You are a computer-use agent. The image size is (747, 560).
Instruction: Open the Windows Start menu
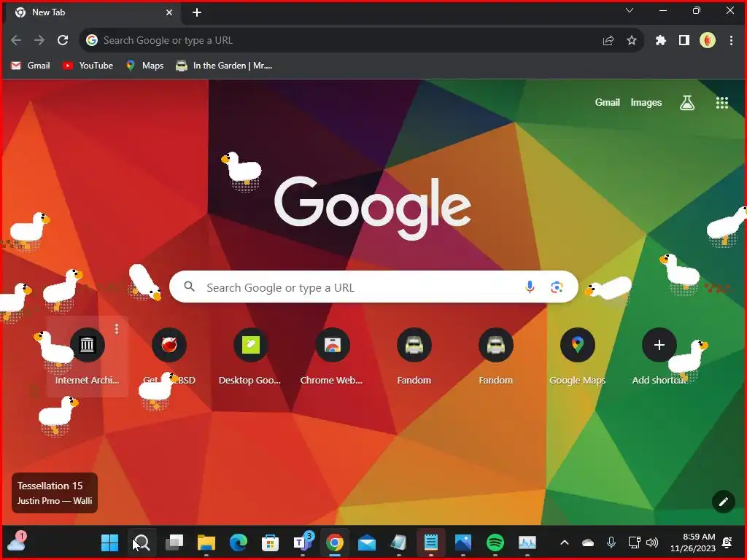tap(109, 542)
